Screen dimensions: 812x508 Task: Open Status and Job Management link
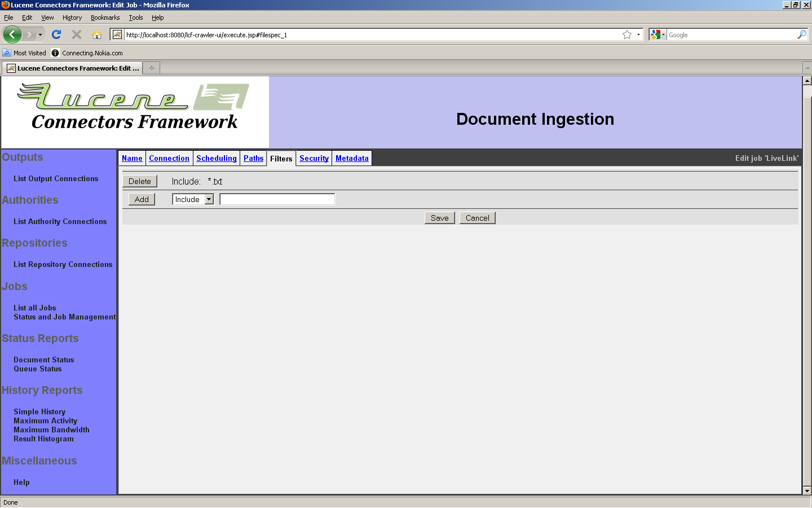64,317
